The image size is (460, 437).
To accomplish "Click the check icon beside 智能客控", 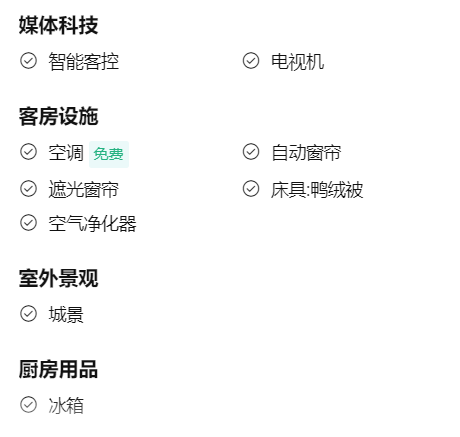I will [x=28, y=61].
